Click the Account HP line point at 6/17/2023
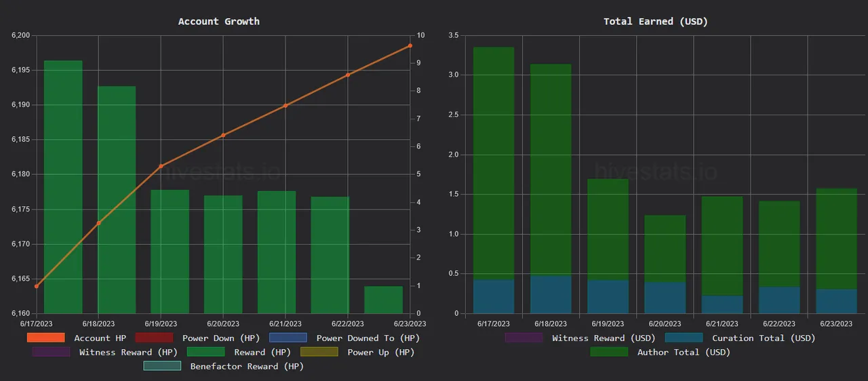The image size is (868, 381). tap(37, 286)
